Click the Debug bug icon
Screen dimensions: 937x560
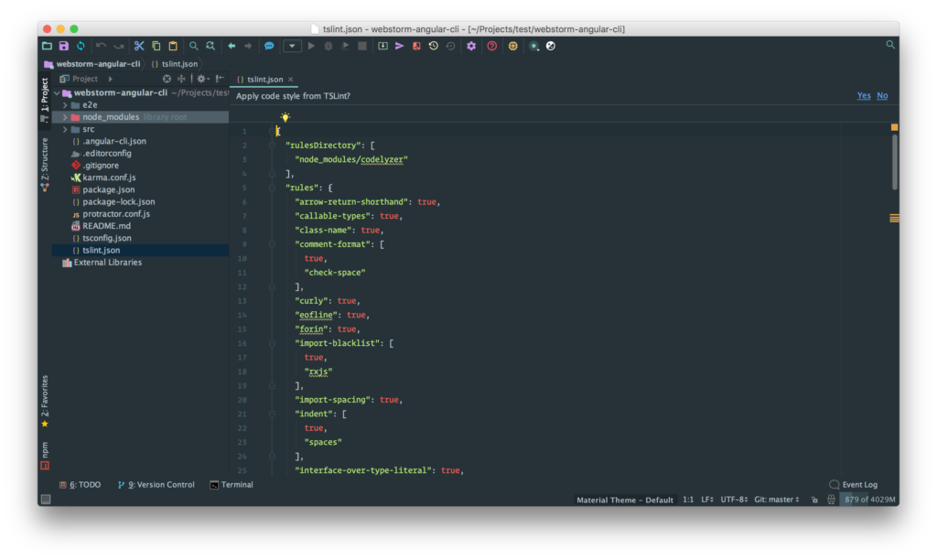pyautogui.click(x=328, y=46)
